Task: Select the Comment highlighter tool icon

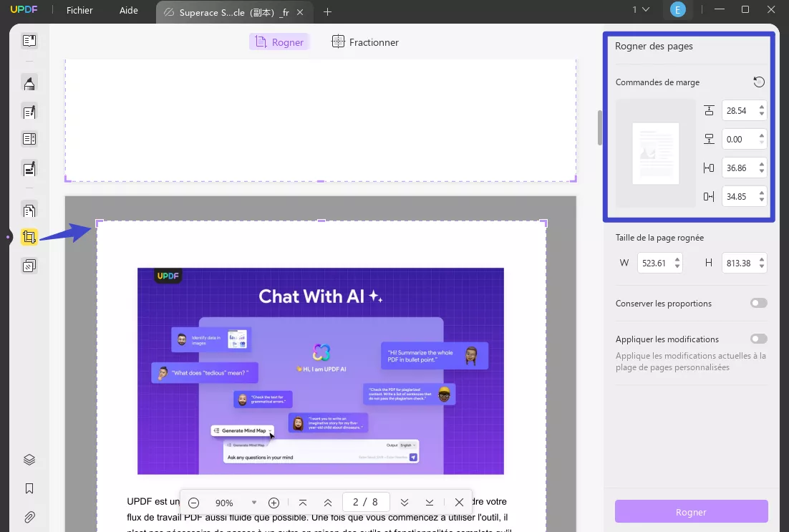Action: [29, 83]
